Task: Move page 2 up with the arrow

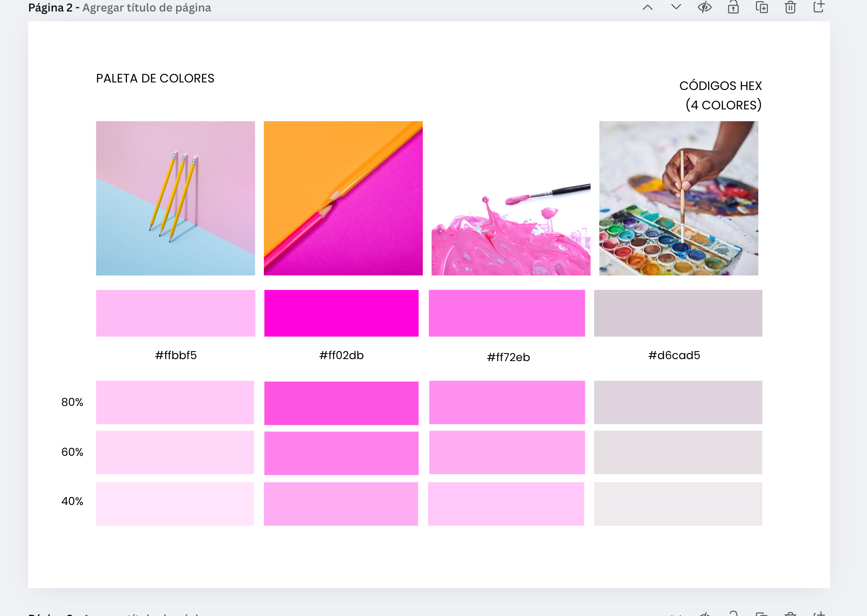Action: (647, 7)
